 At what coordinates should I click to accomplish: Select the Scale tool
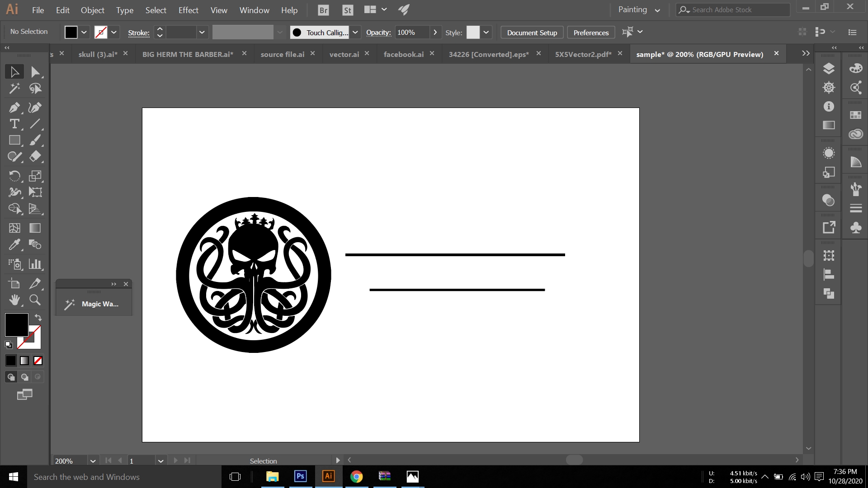pyautogui.click(x=35, y=176)
